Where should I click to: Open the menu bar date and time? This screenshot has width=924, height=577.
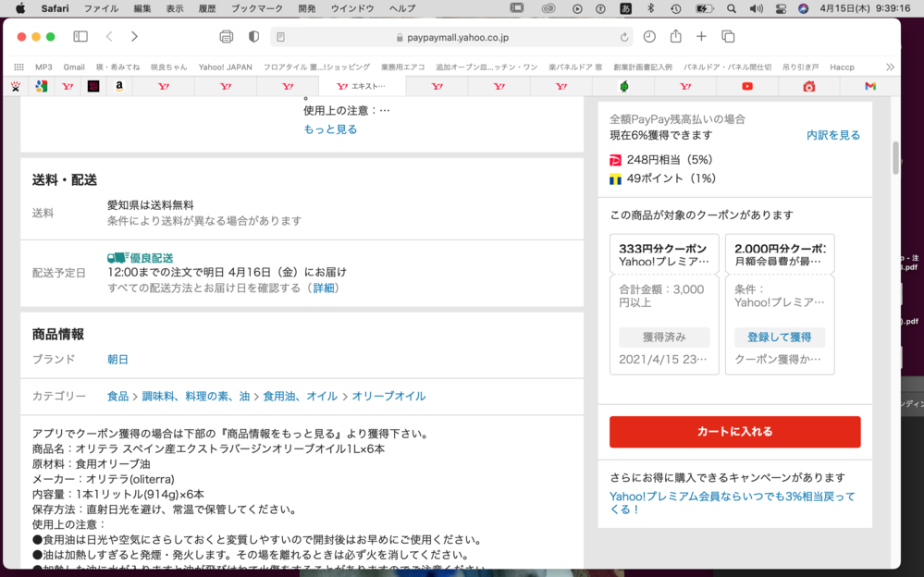click(865, 8)
